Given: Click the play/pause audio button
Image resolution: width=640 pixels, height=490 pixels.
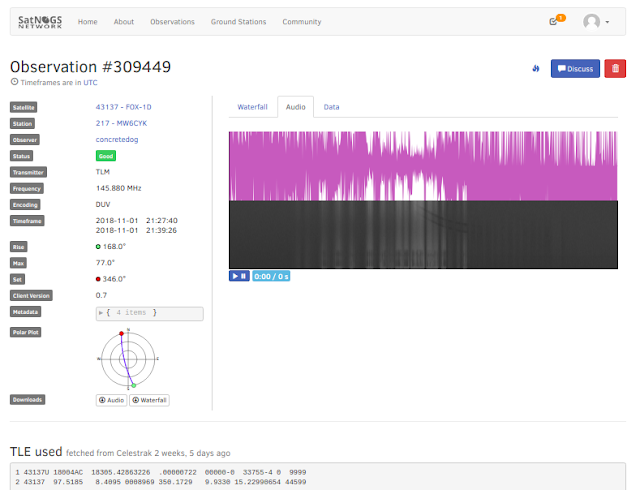Looking at the screenshot, I should pyautogui.click(x=239, y=276).
